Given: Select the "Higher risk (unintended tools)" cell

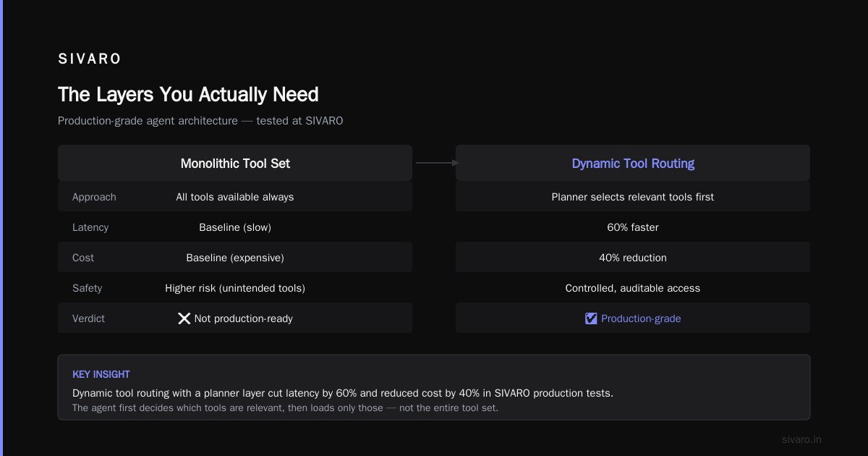Looking at the screenshot, I should point(235,288).
